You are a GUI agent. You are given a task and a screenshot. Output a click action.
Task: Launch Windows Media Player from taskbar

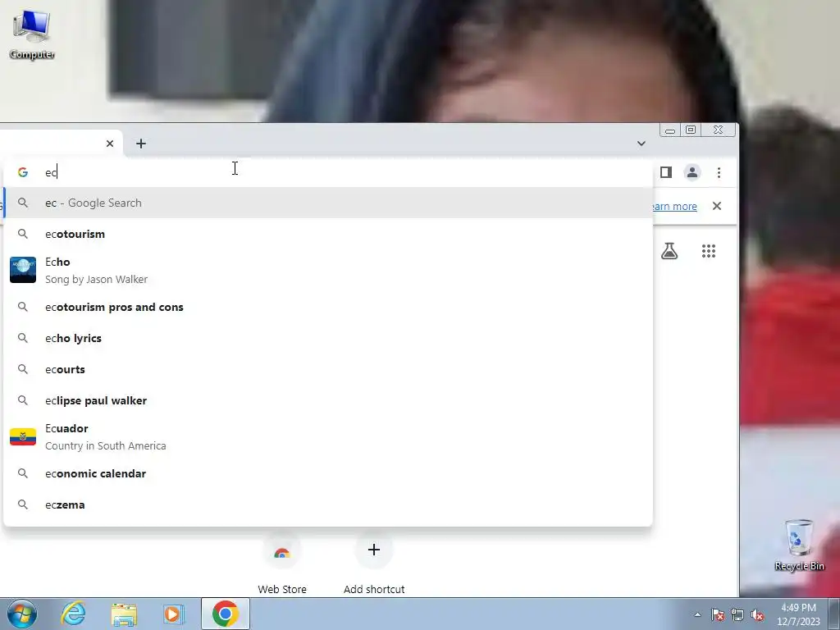tap(174, 614)
